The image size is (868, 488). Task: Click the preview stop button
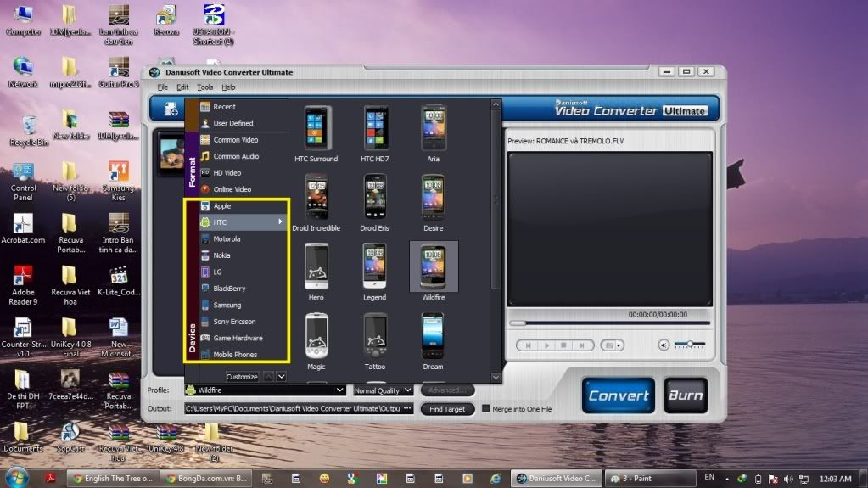point(563,345)
